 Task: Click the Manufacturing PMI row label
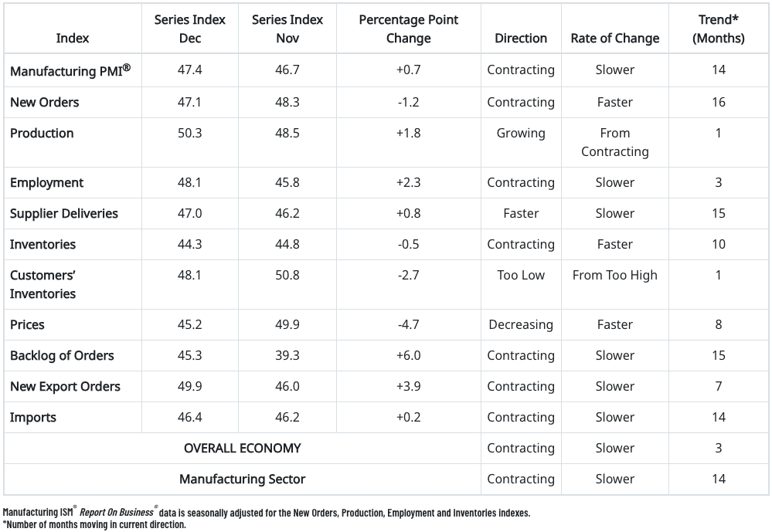coord(70,70)
